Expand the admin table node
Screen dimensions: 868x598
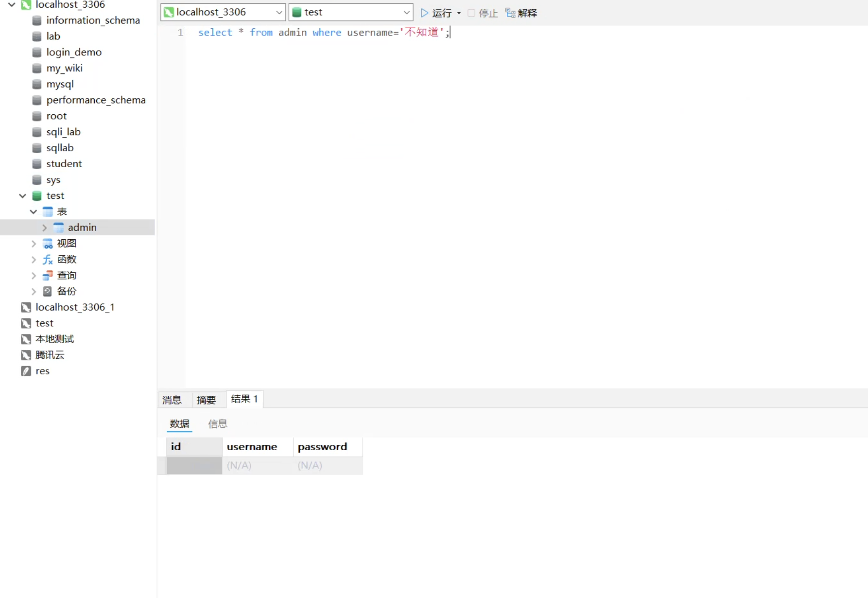click(x=44, y=228)
